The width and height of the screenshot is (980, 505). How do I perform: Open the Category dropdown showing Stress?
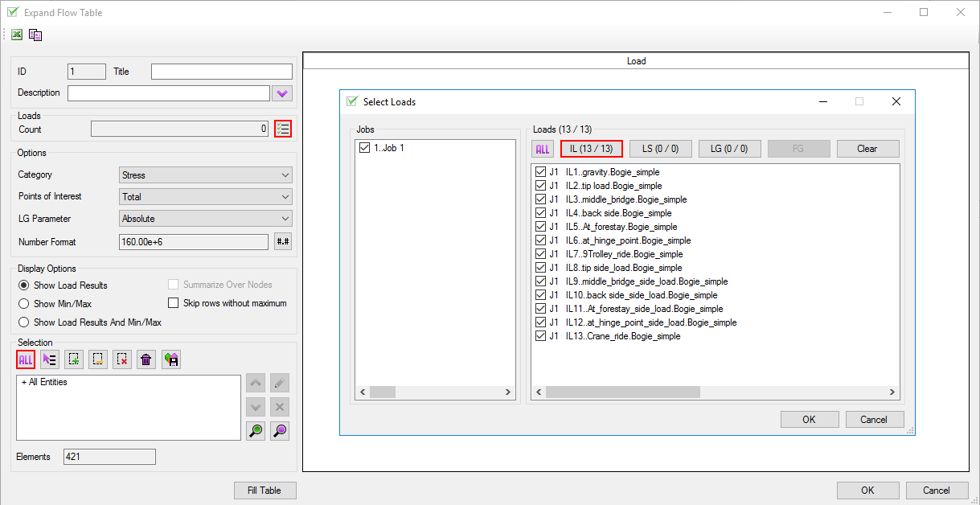tap(206, 175)
